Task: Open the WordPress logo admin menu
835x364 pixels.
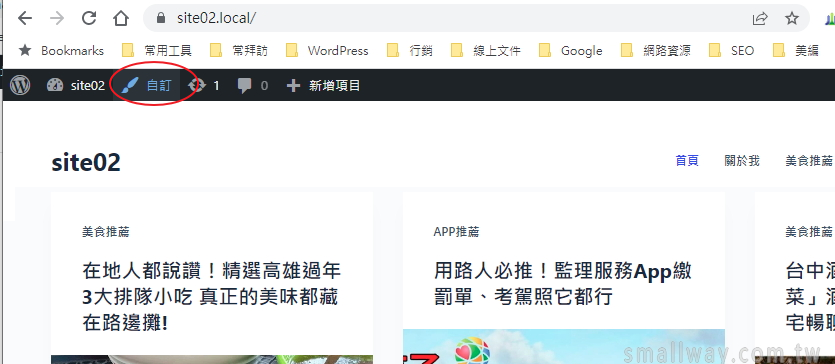Action: click(x=20, y=85)
